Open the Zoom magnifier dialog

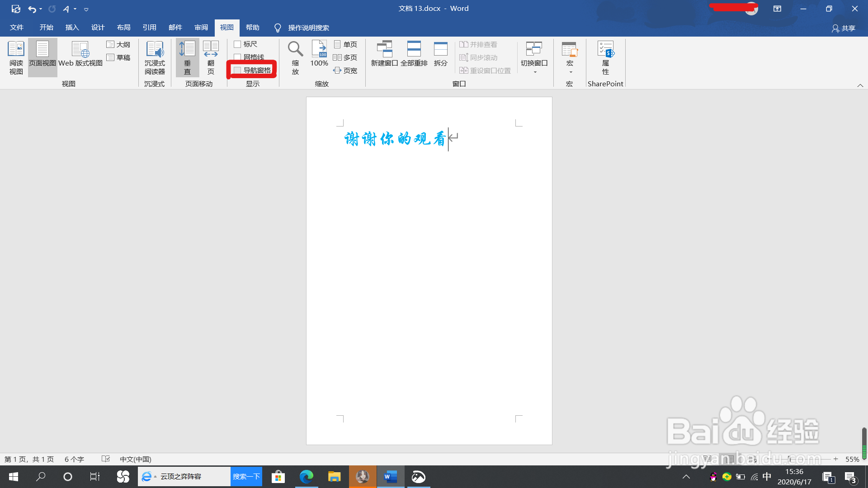(295, 57)
